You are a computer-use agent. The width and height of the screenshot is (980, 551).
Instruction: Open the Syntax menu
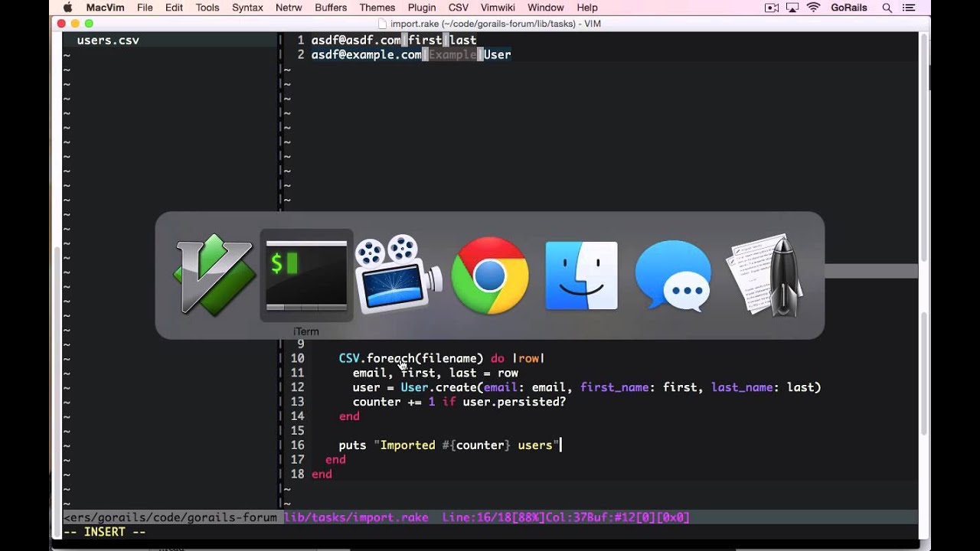tap(247, 8)
